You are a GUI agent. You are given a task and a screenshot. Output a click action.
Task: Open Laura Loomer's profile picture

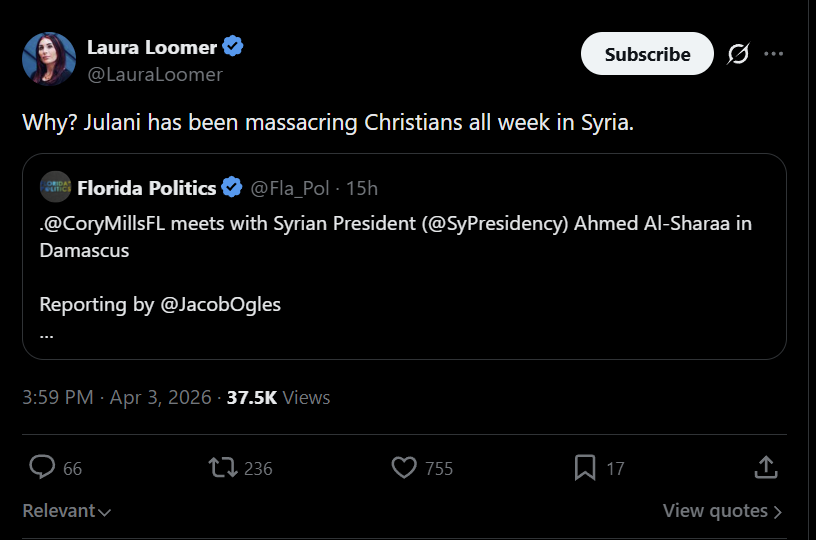coord(49,59)
